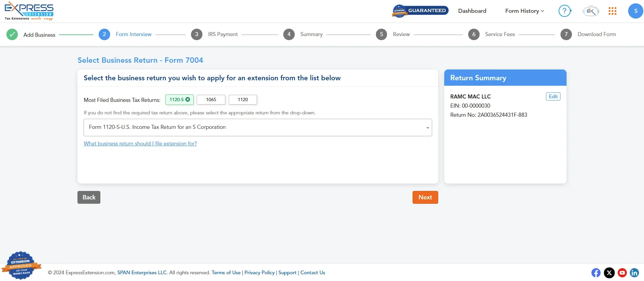Remove the selected 1120-S return chip
Image resolution: width=644 pixels, height=281 pixels.
coord(187,100)
